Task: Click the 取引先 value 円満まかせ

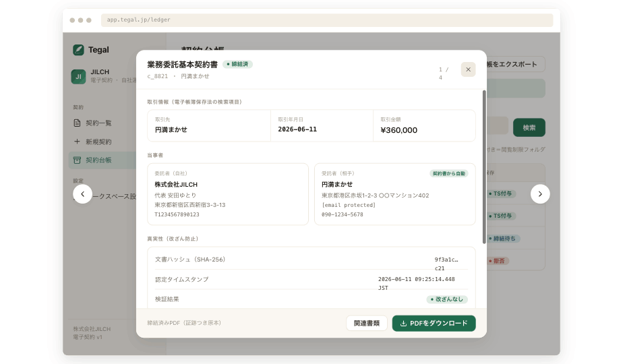Action: click(x=171, y=129)
